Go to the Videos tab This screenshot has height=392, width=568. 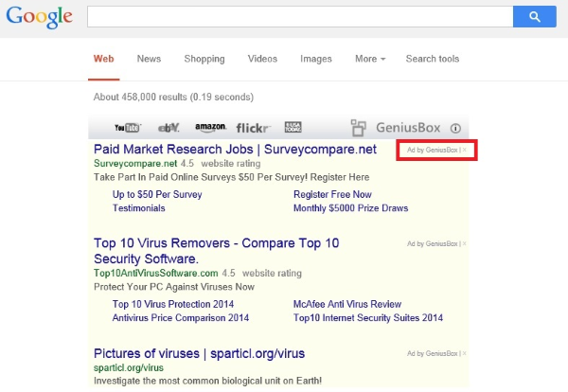point(262,59)
